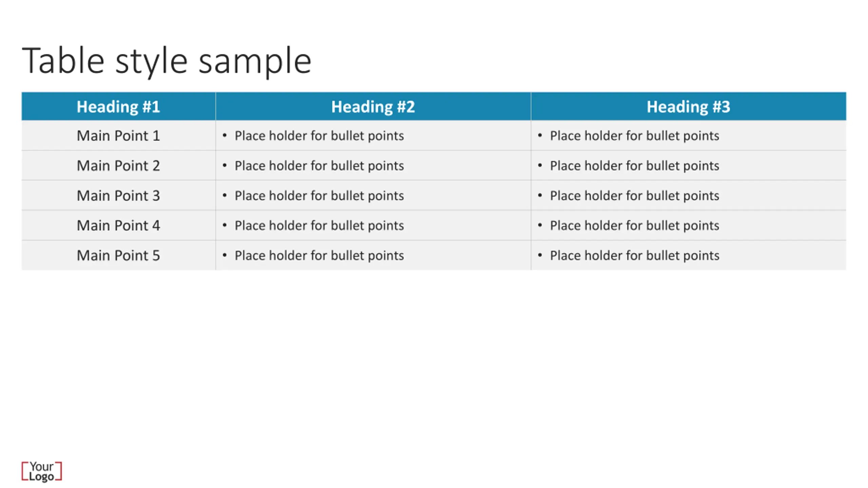This screenshot has height=488, width=868.
Task: Select the Main Point 4 cell
Action: pos(118,225)
